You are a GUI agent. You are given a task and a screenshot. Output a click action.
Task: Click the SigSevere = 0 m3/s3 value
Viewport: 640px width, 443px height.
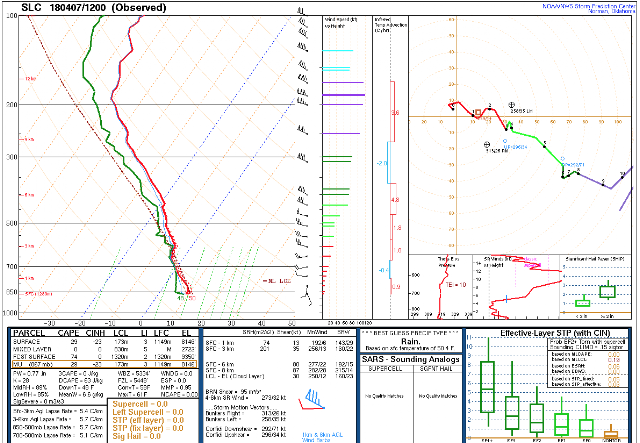tap(39, 402)
